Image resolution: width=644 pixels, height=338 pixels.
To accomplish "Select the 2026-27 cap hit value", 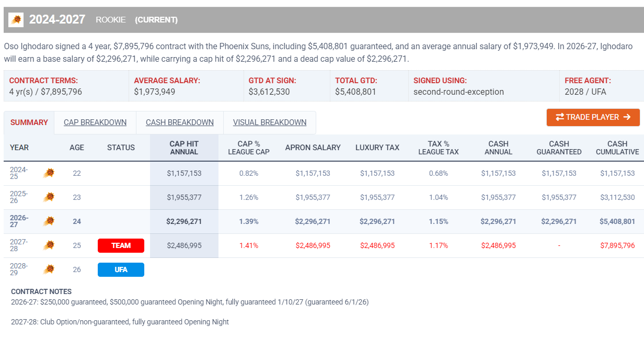I will (184, 221).
